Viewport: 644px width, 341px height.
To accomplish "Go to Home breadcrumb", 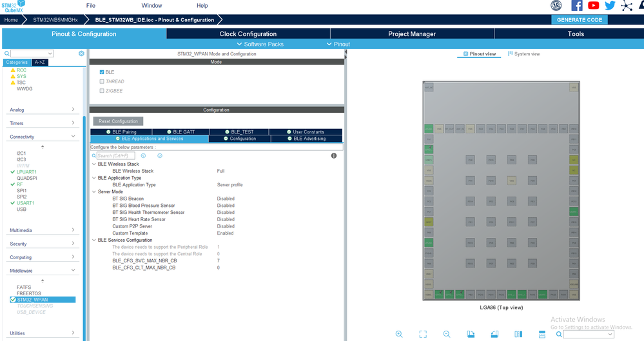I will click(x=11, y=20).
